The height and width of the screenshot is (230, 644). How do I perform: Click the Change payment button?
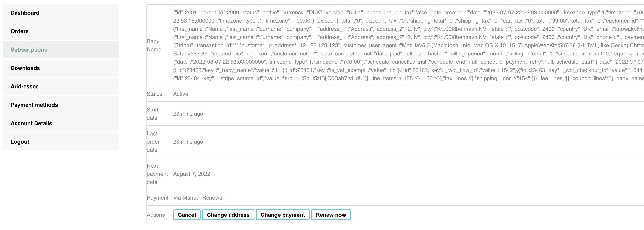coord(283,215)
